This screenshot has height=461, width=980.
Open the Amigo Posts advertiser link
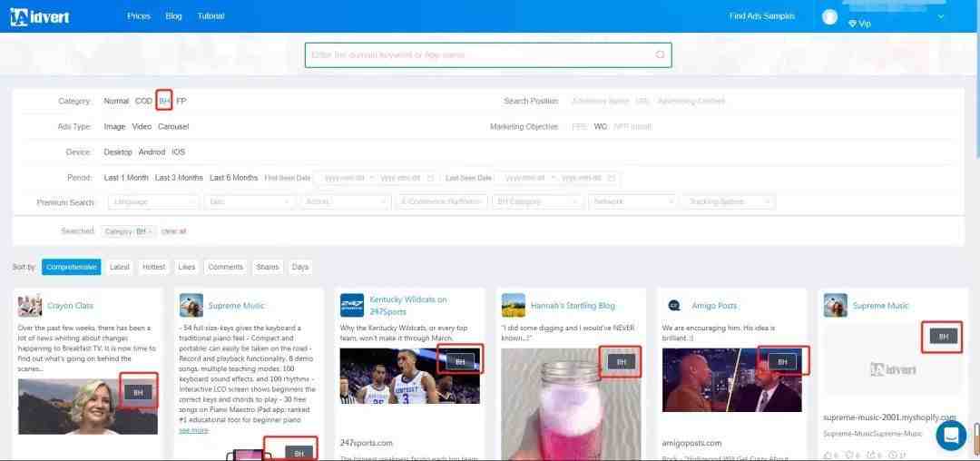coord(714,306)
